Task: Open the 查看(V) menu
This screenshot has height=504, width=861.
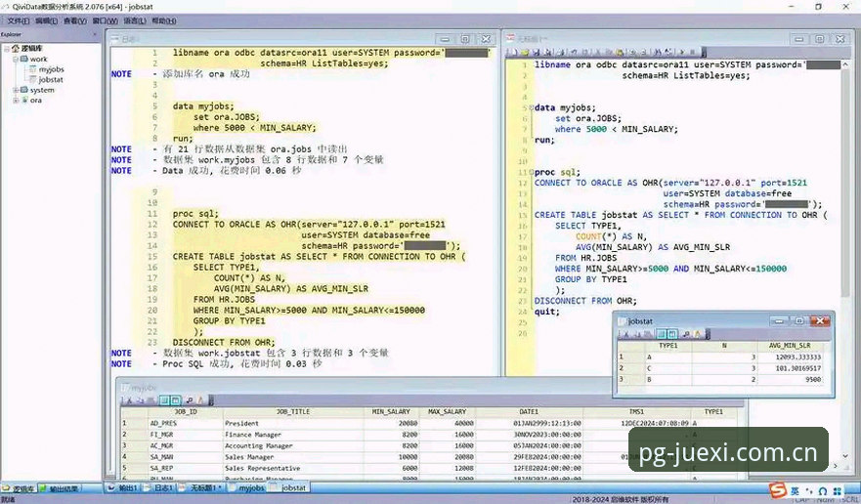Action: point(74,21)
